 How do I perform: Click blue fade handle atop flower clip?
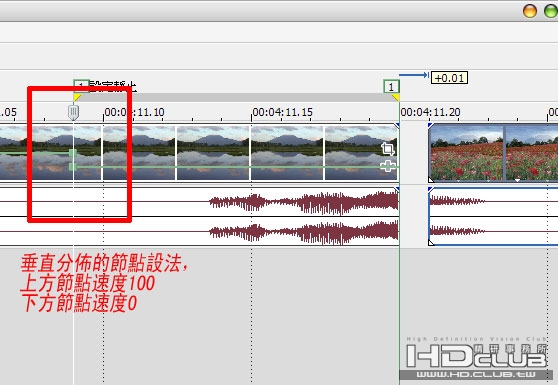coord(430,125)
